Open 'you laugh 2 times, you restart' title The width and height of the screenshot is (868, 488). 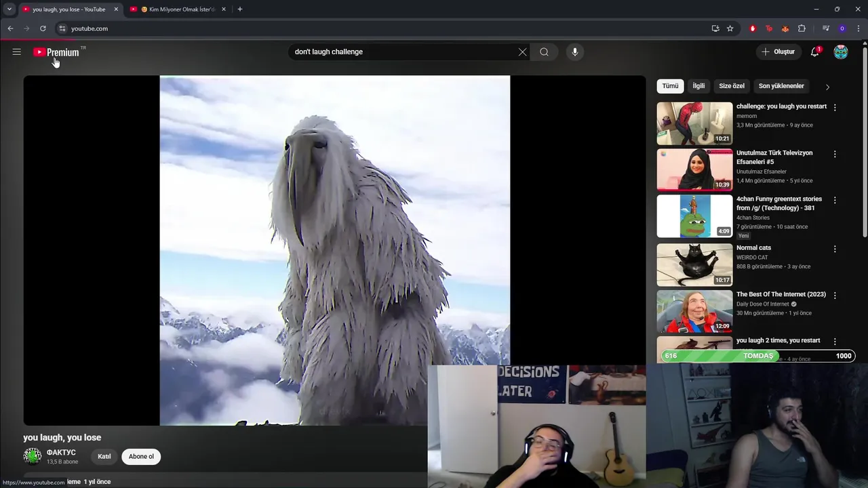[x=778, y=340]
